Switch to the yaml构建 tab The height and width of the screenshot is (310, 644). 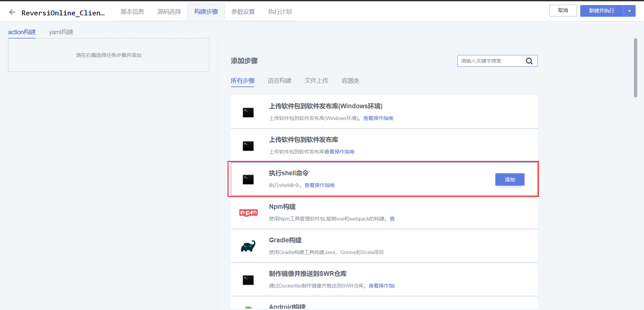61,32
